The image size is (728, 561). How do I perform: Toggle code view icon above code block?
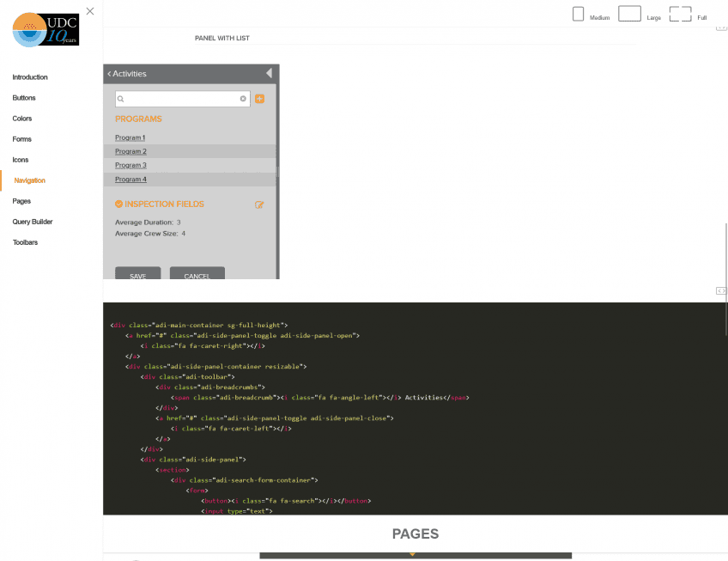tap(720, 291)
